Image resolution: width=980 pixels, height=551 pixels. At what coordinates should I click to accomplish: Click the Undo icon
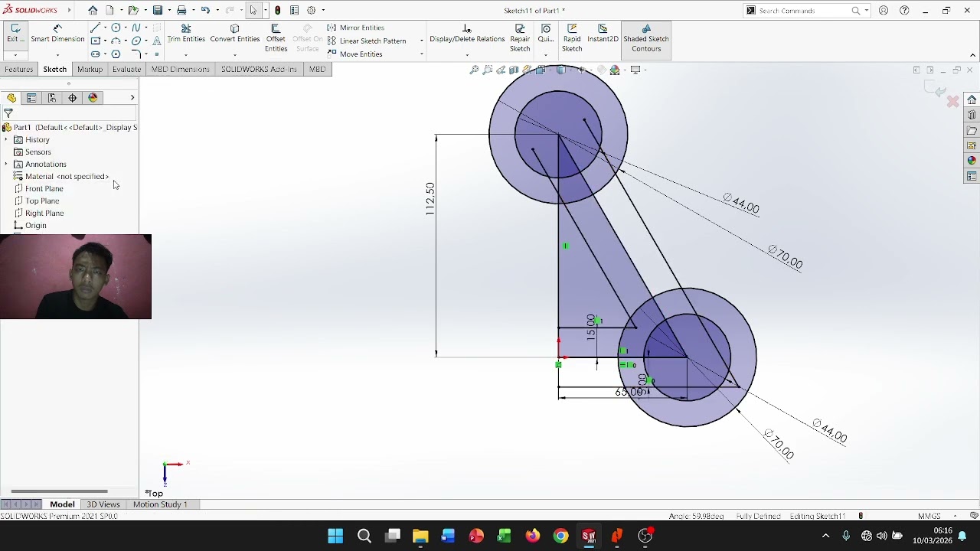[x=205, y=10]
